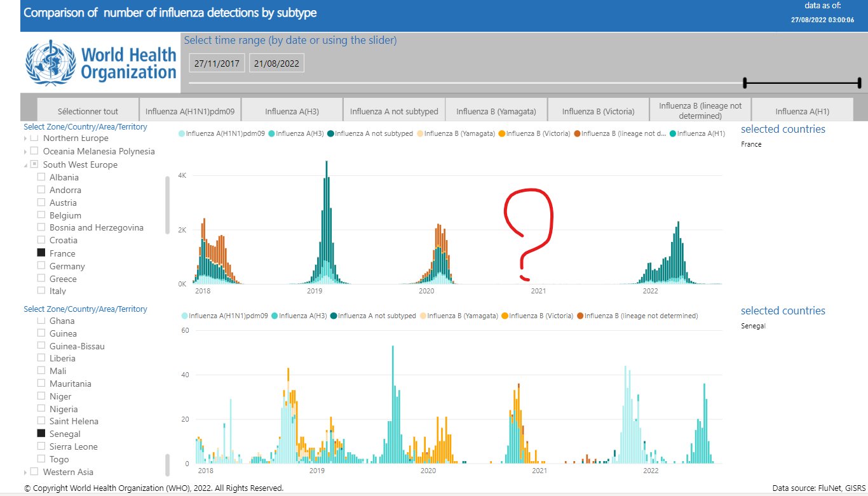Check the Nigeria checkbox
The image size is (868, 496).
41,408
